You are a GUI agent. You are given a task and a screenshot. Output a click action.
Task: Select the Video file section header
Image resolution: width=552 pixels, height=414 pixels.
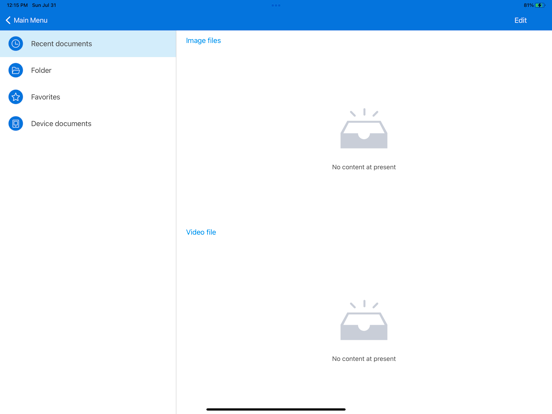point(201,232)
